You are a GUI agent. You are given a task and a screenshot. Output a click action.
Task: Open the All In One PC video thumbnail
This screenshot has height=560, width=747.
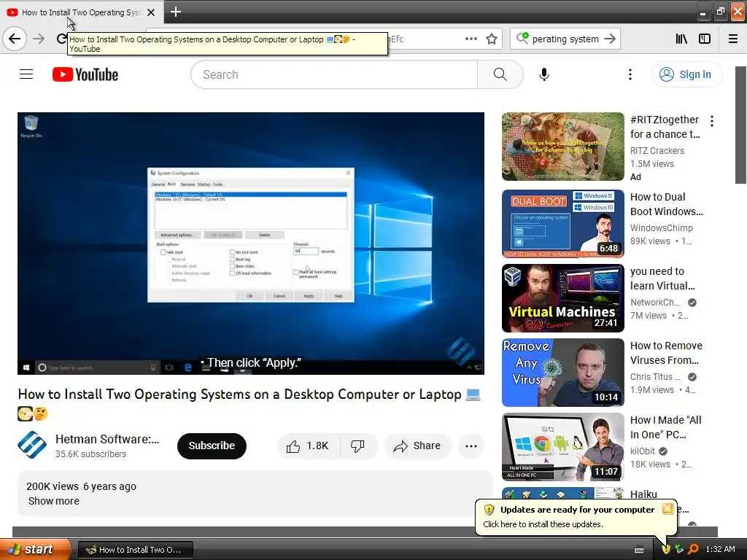click(x=562, y=447)
